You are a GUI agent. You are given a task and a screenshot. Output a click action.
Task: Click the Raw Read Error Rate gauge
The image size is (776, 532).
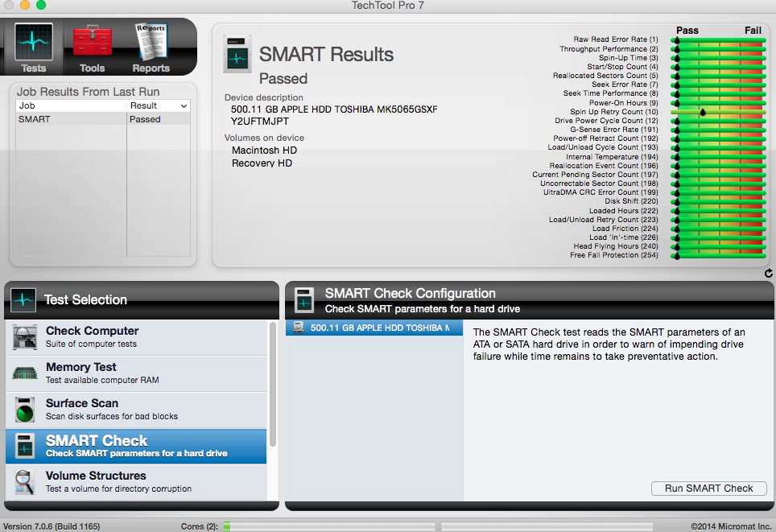click(718, 39)
